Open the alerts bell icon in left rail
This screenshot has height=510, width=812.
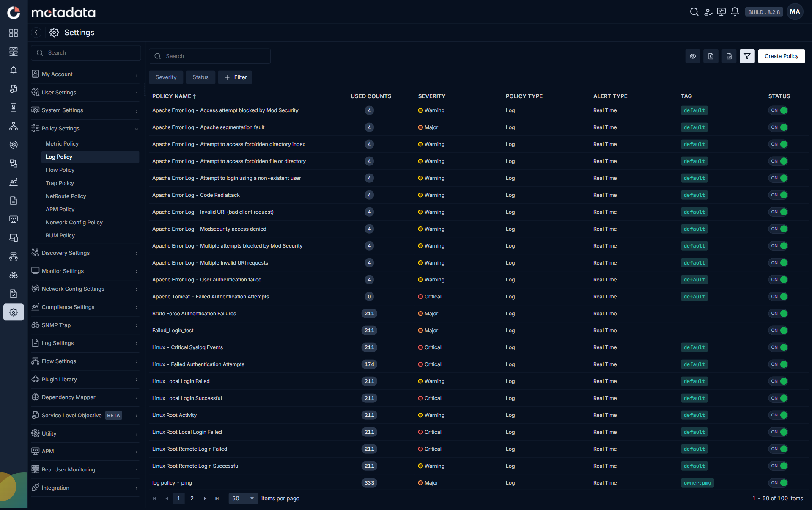pos(14,70)
